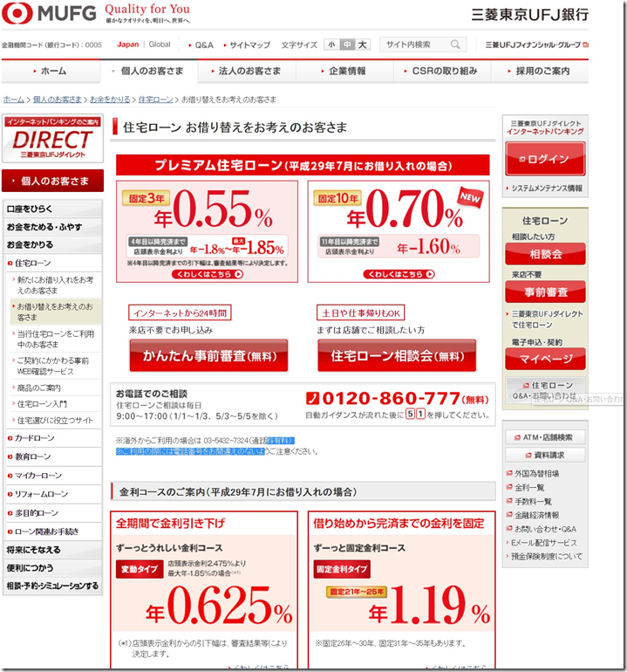Click the right-side 相談会 button
This screenshot has height=672, width=627.
(545, 254)
